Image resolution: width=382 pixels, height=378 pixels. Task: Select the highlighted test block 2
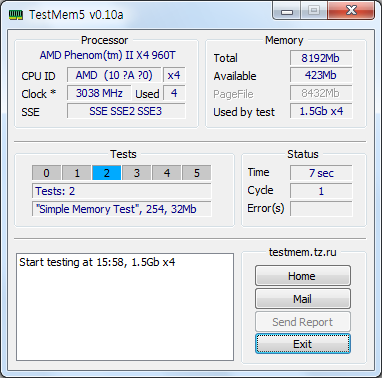pyautogui.click(x=107, y=173)
